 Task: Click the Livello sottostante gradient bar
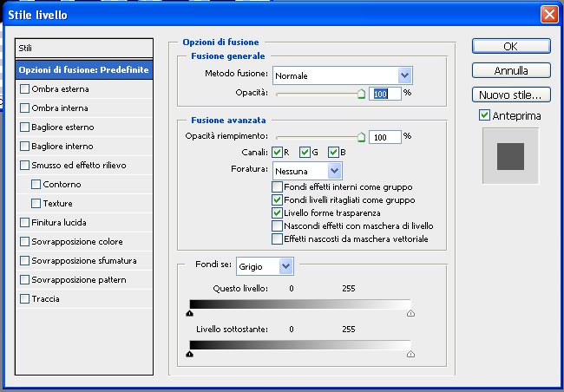(x=300, y=345)
